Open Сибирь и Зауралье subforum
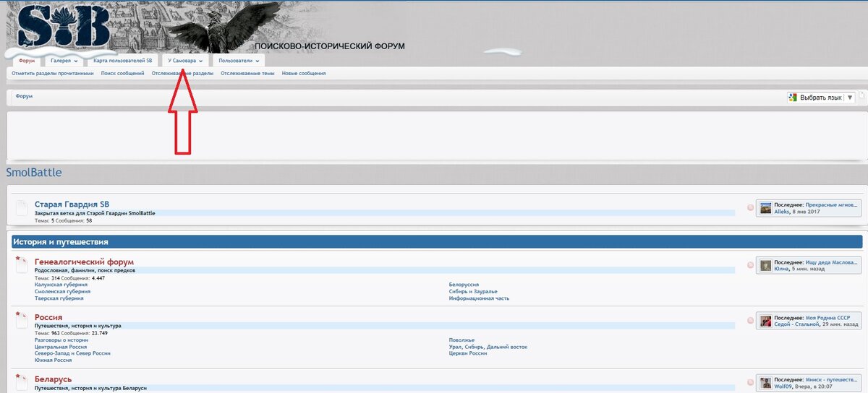This screenshot has width=868, height=393. point(474,291)
